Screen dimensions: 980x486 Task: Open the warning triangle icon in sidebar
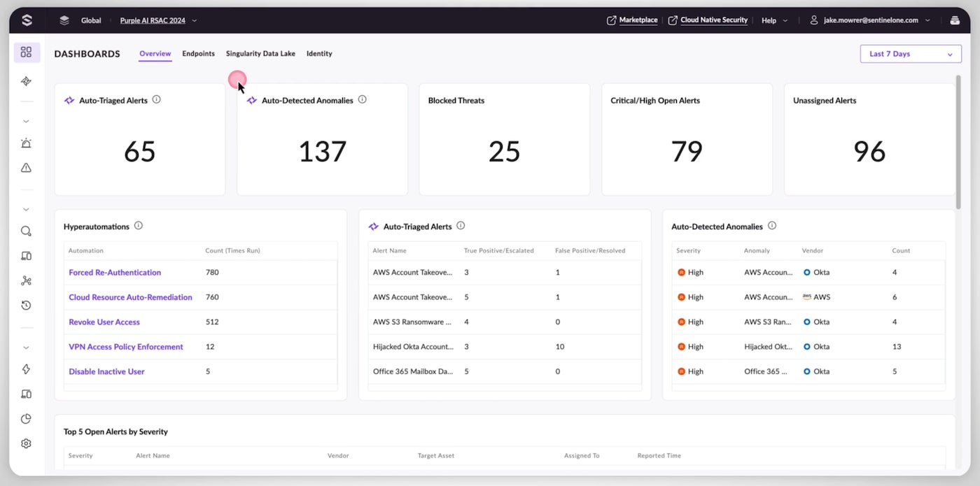pyautogui.click(x=26, y=168)
